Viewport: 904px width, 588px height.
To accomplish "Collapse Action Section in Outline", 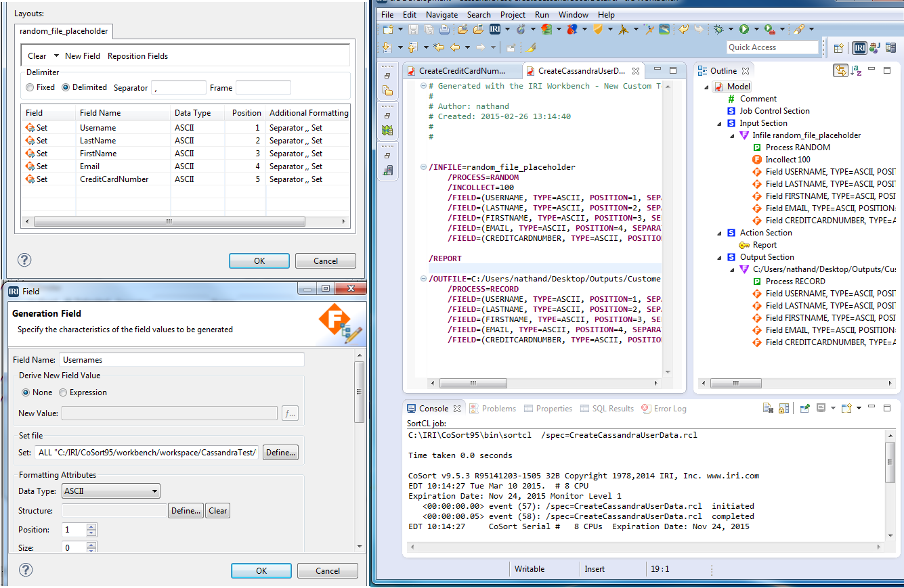I will (x=720, y=233).
